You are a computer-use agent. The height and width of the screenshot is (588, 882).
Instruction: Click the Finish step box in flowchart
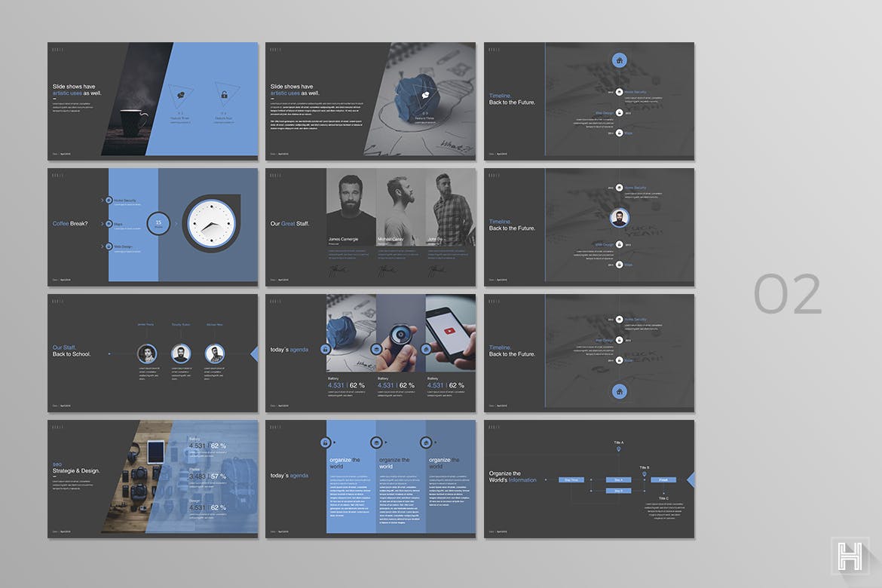click(663, 479)
